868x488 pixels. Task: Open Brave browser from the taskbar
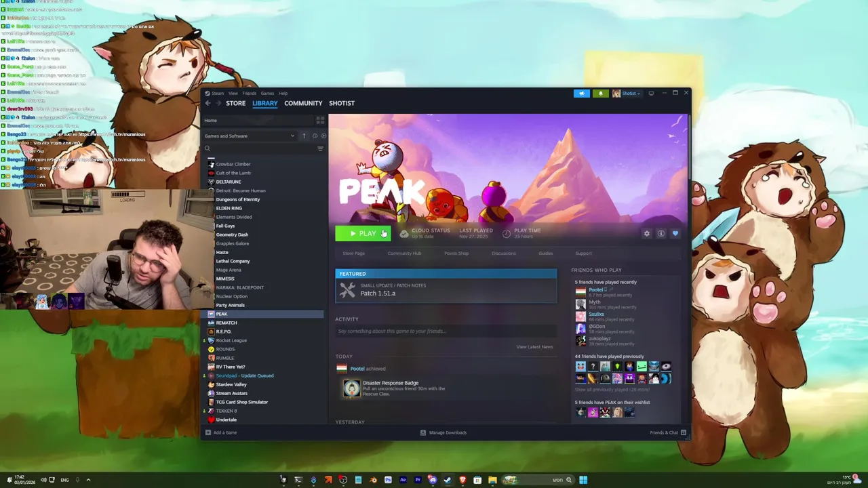click(462, 480)
